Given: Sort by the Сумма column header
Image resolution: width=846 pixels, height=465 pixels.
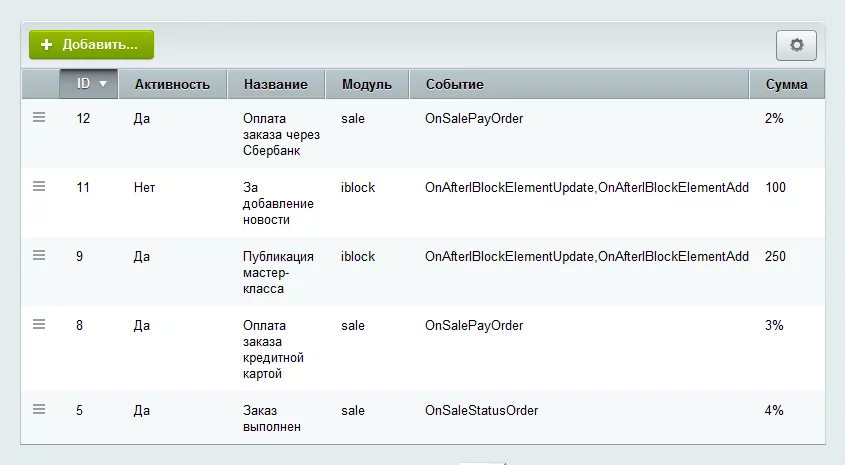Looking at the screenshot, I should pyautogui.click(x=786, y=84).
